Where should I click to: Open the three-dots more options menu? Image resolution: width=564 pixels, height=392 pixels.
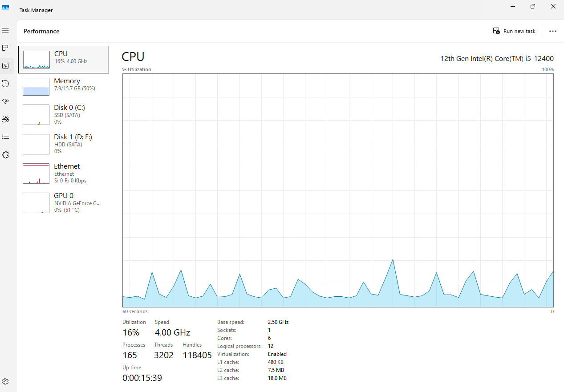[553, 31]
